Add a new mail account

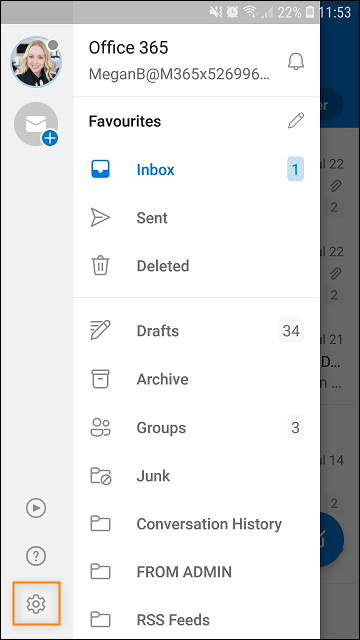pyautogui.click(x=36, y=124)
